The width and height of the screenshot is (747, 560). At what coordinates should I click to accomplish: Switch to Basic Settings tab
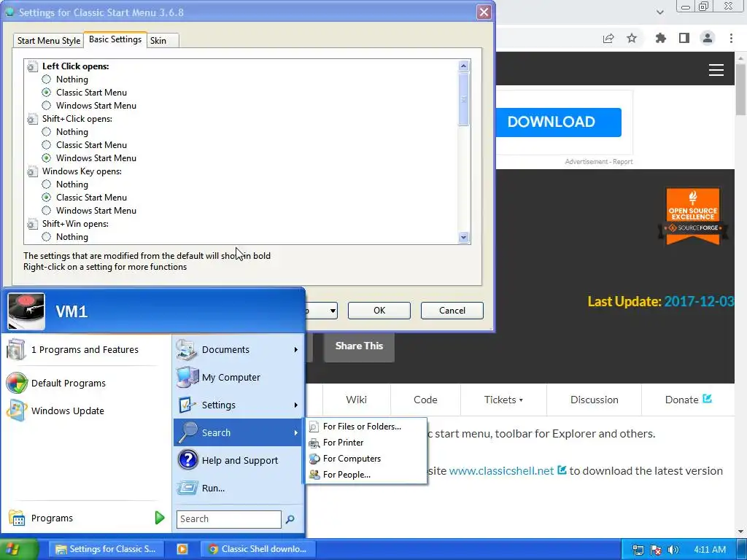point(115,39)
